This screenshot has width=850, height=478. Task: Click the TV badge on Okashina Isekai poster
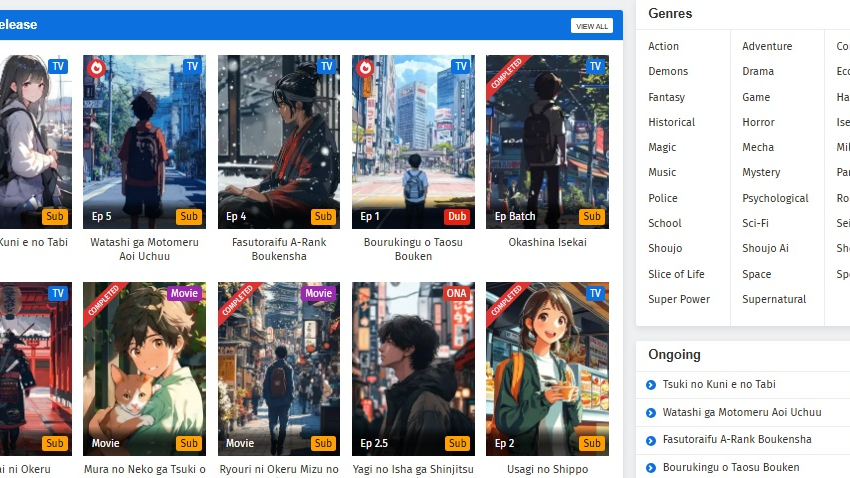(x=595, y=66)
